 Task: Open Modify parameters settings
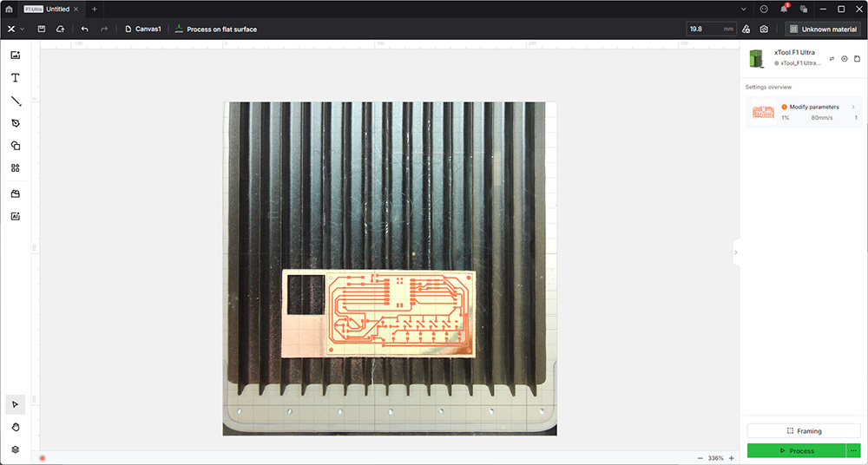click(x=804, y=113)
